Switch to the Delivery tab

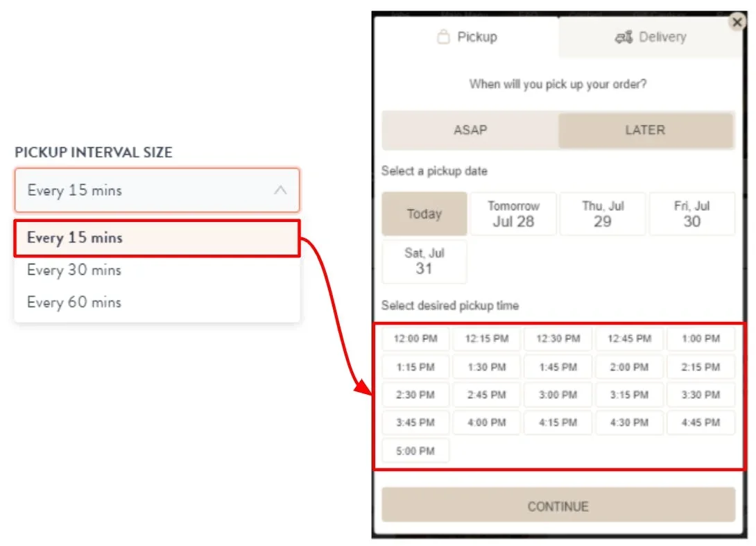(x=650, y=37)
